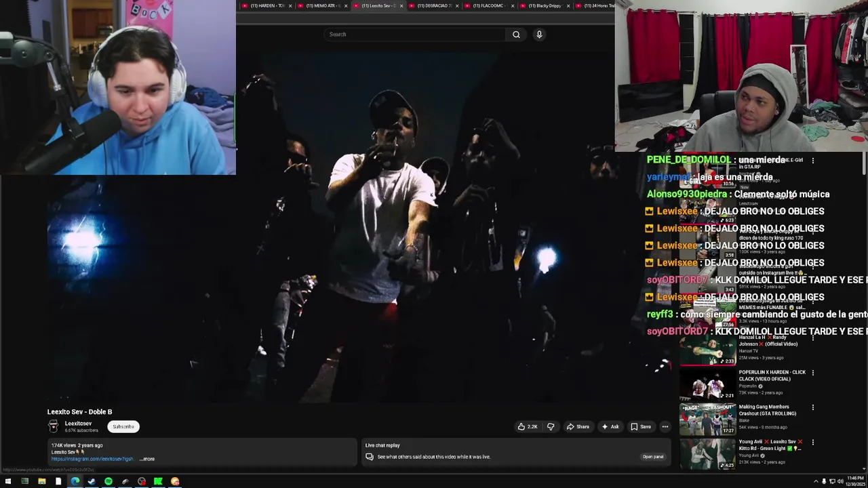Open green Kick icon in taskbar
868x488 pixels.
coord(158,481)
